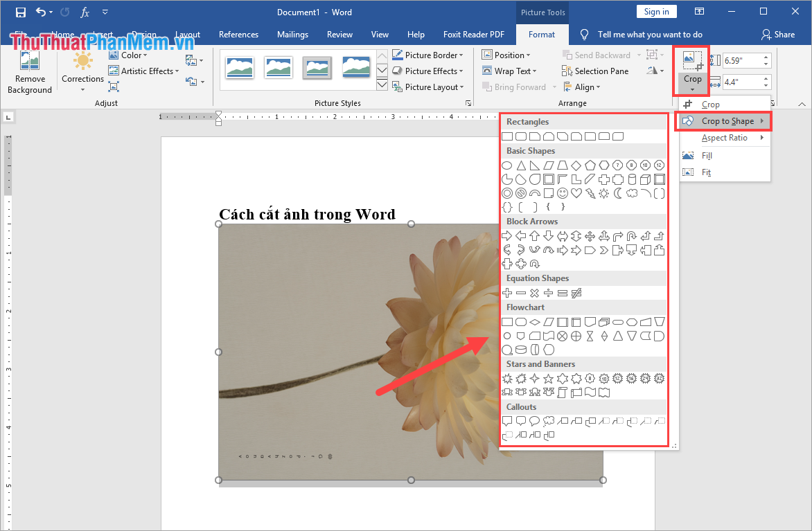Pick the Oval speech bubble callout

pyautogui.click(x=534, y=422)
